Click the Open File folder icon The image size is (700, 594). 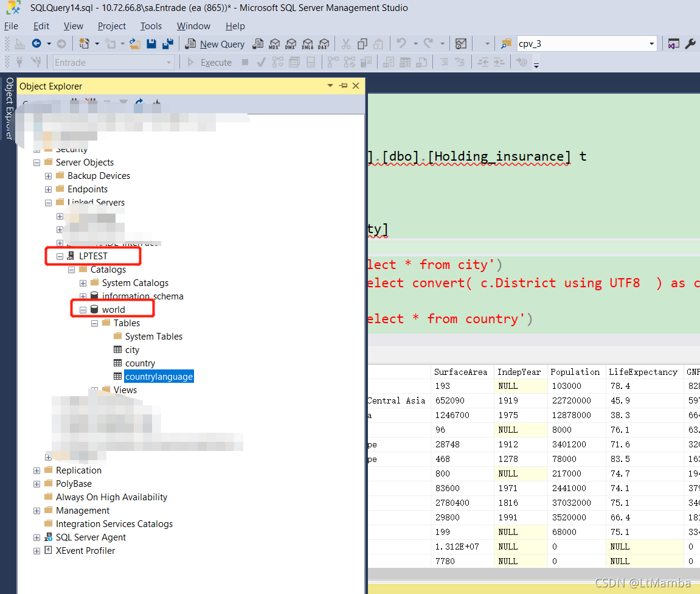135,44
